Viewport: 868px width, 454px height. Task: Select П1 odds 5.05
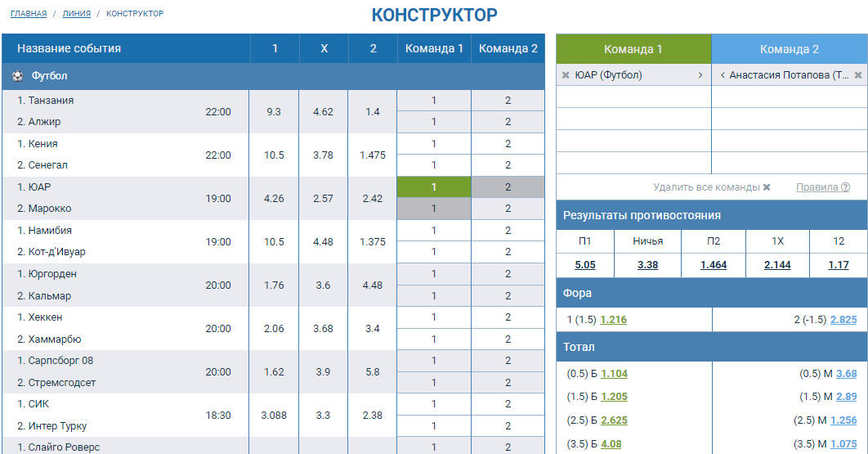point(585,265)
